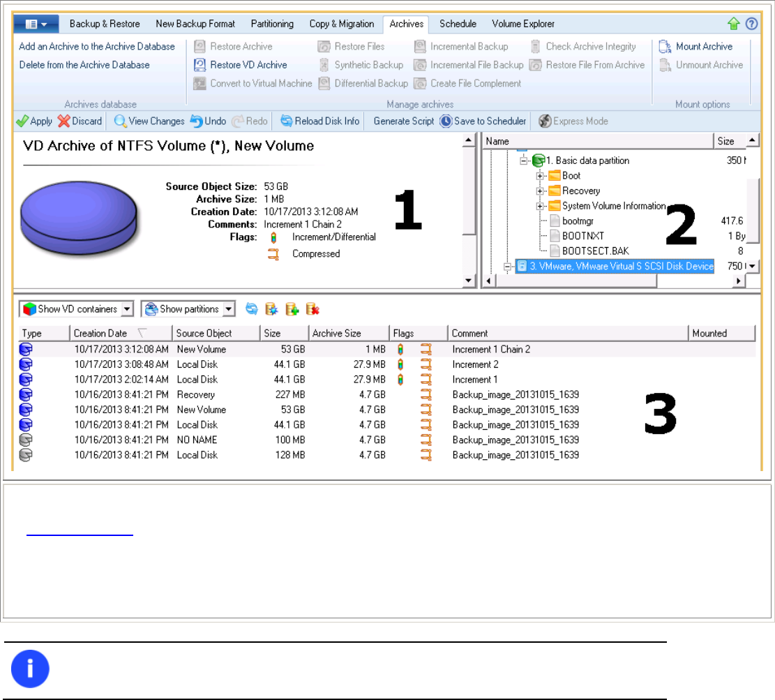The width and height of the screenshot is (775, 700).
Task: Click the refresh archive list icon
Action: click(252, 309)
